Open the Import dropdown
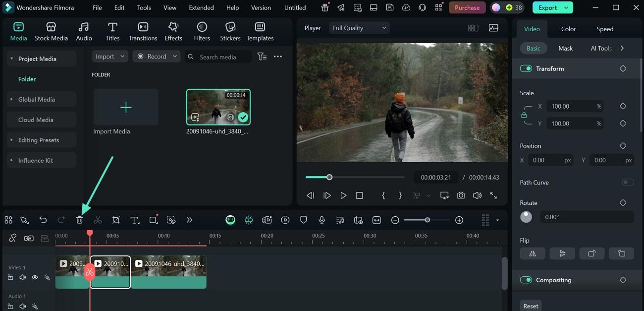Screen dimensions: 644x311 (x=110, y=57)
